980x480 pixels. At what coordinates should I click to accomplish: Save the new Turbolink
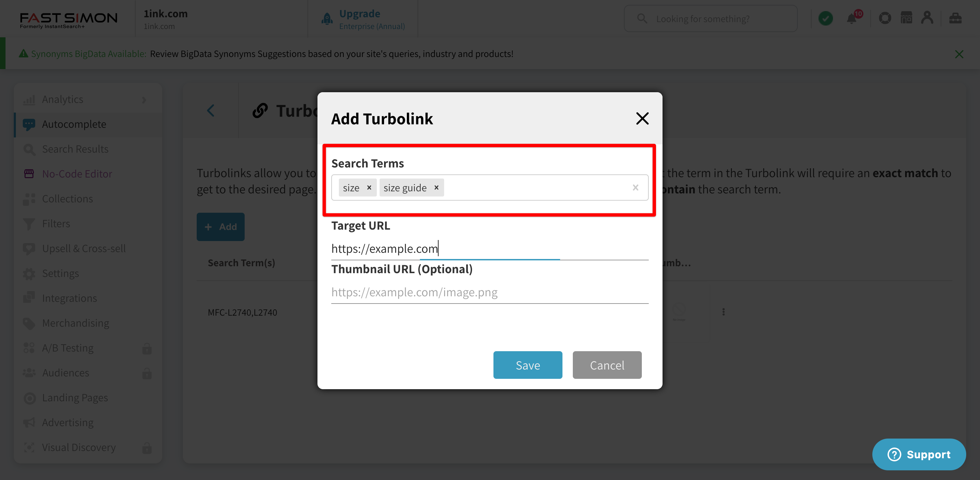click(528, 365)
